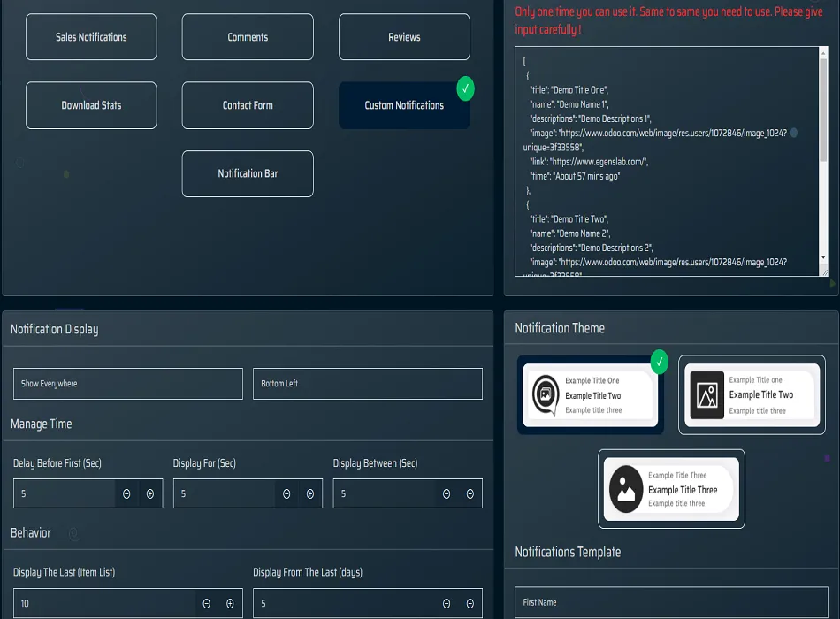The height and width of the screenshot is (619, 840).
Task: Increase Display Between seconds
Action: (x=470, y=494)
